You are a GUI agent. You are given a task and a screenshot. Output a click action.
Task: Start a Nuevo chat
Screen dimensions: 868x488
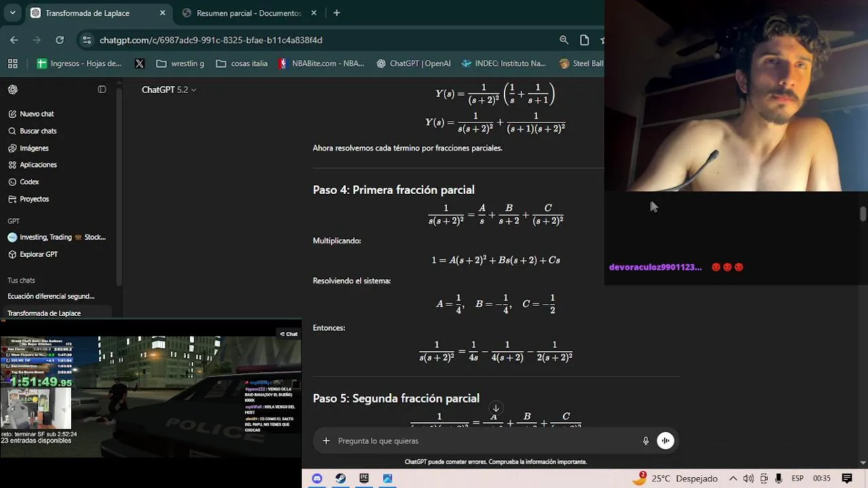click(60, 114)
